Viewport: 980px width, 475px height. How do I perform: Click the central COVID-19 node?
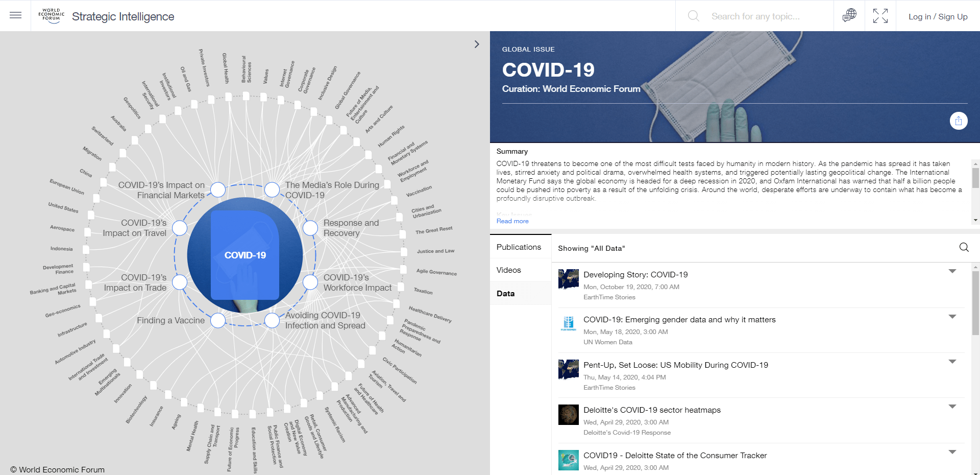[245, 255]
